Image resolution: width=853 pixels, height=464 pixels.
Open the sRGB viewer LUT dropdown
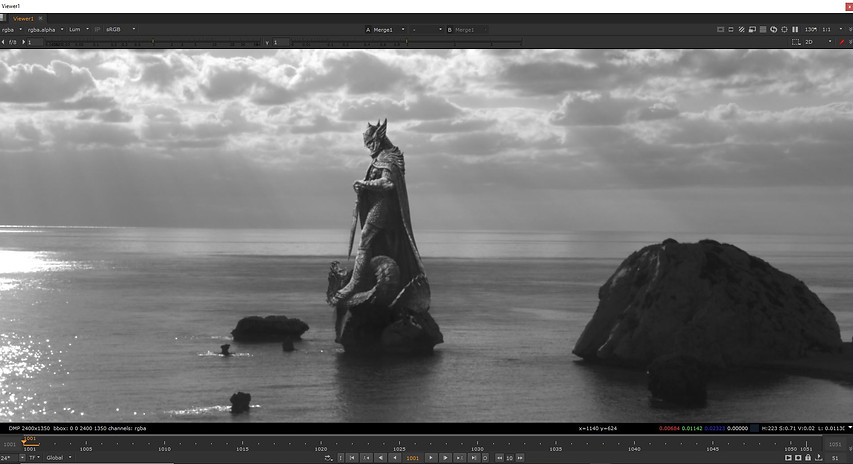(x=120, y=29)
